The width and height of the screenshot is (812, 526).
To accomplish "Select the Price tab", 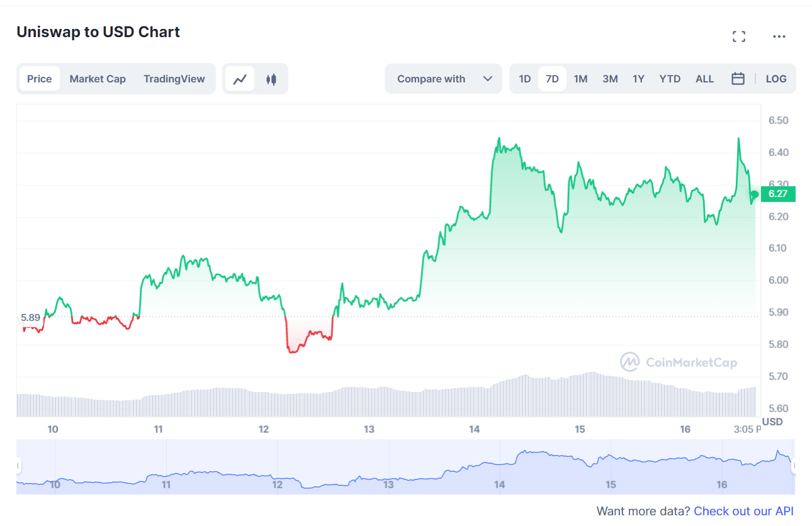I will pos(40,79).
